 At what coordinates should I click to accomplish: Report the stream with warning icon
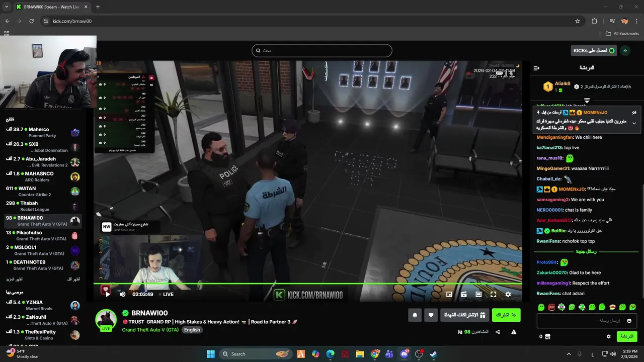pos(514,332)
